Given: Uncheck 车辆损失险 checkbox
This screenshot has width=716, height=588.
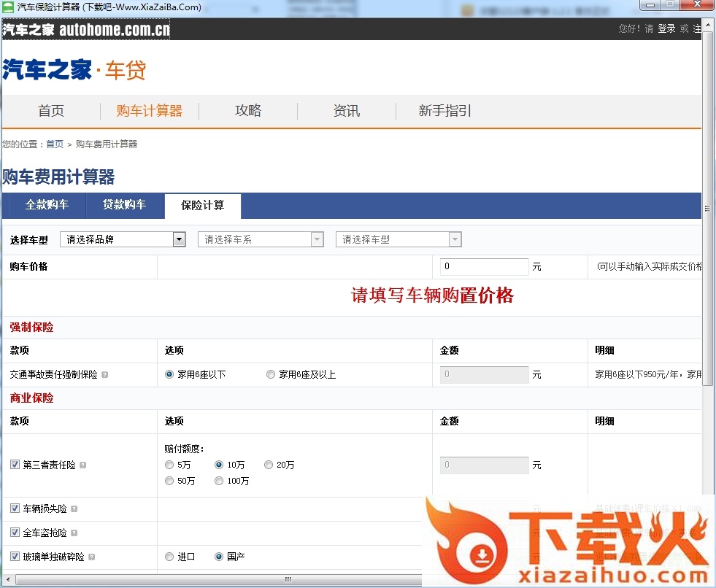Looking at the screenshot, I should pyautogui.click(x=15, y=508).
